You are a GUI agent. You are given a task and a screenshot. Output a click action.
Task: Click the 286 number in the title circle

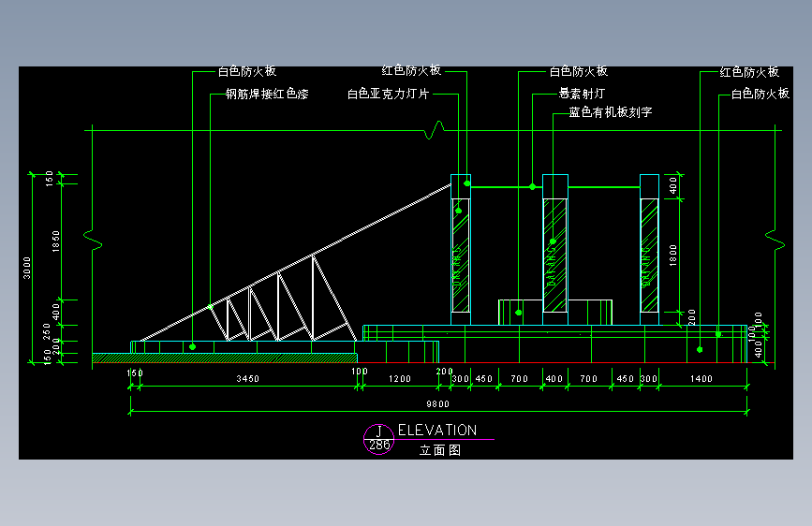tap(379, 446)
